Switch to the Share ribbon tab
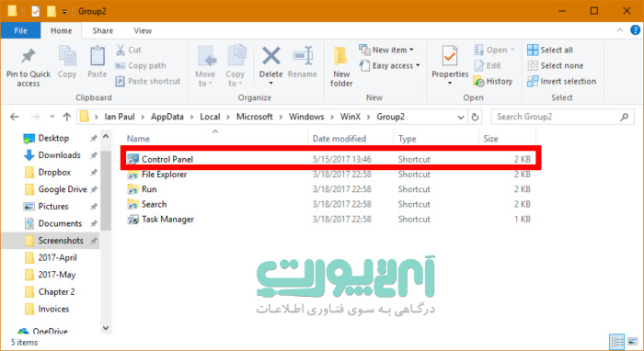Screen dimensions: 644x351 tap(103, 30)
